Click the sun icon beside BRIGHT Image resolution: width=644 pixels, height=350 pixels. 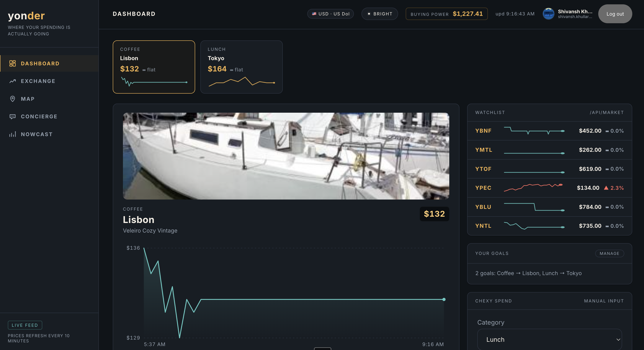point(369,14)
